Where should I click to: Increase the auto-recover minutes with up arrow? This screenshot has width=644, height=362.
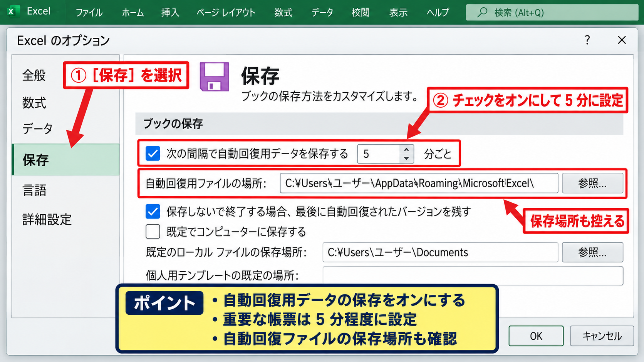point(406,149)
